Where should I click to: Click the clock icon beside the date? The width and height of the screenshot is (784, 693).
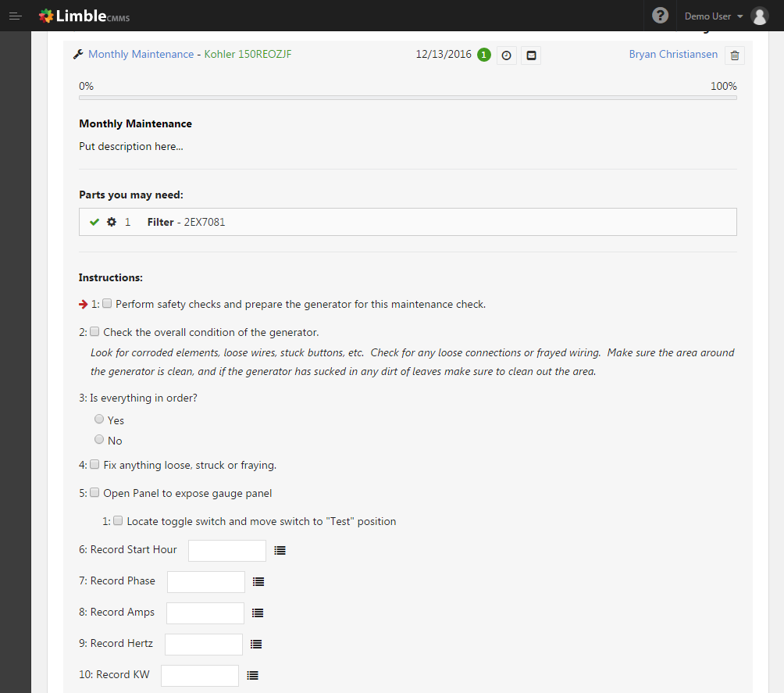click(506, 55)
